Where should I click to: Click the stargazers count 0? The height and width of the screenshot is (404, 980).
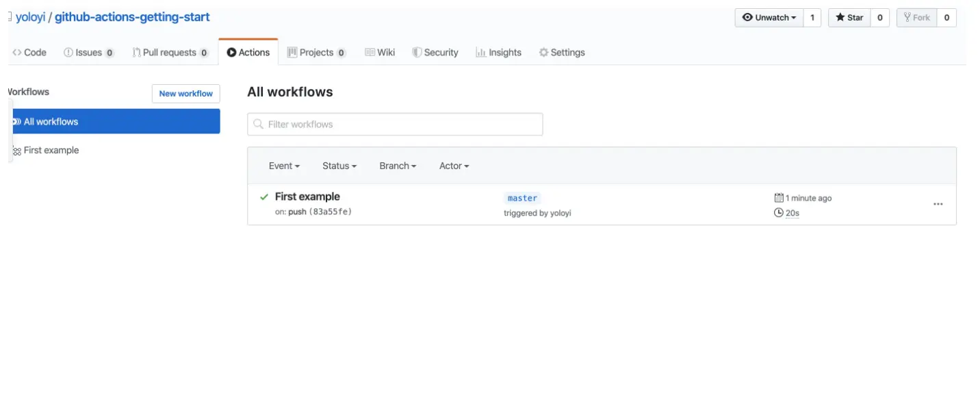(x=880, y=18)
